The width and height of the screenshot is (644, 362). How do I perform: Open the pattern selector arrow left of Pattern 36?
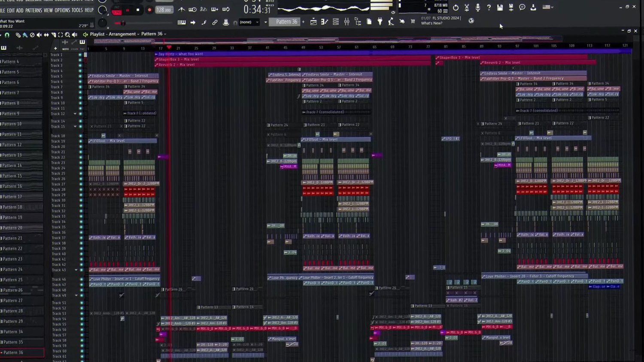coord(265,22)
